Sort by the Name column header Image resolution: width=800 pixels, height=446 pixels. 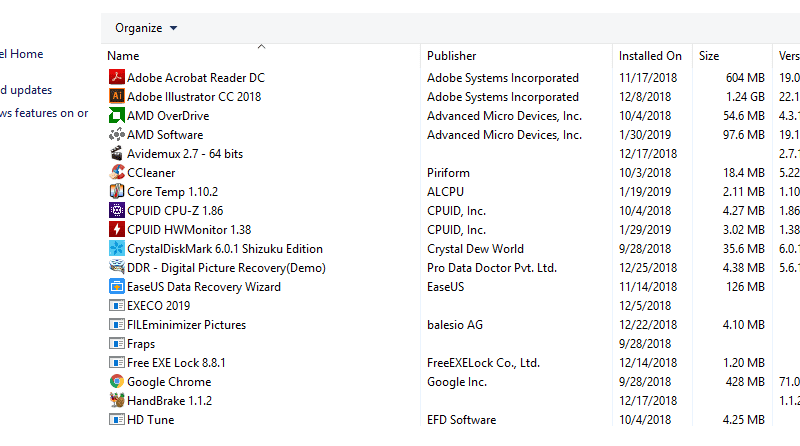point(123,56)
